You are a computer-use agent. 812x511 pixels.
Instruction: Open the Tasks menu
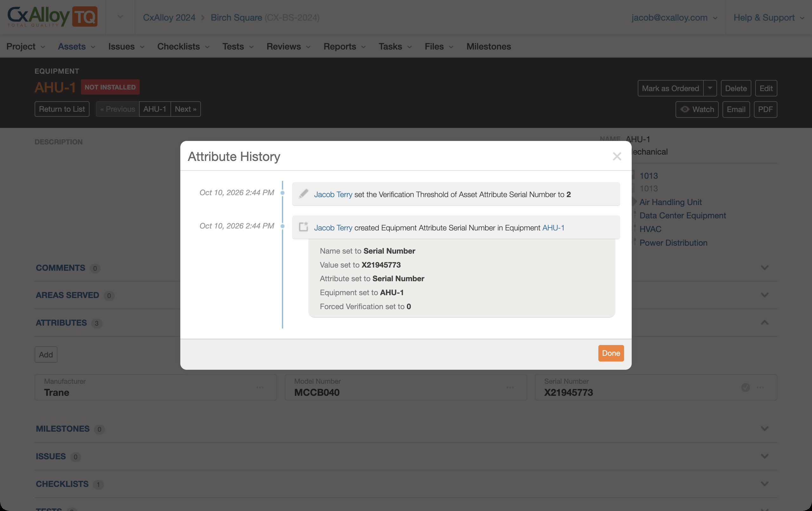point(395,47)
